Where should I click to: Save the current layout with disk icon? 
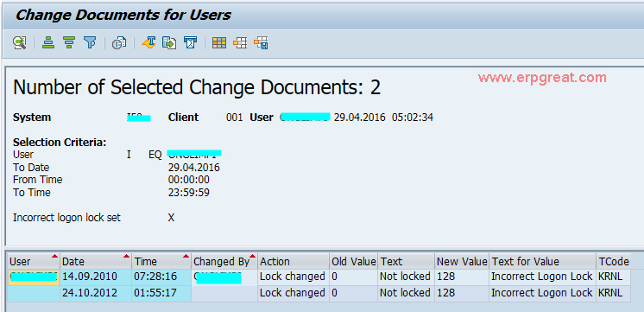261,42
